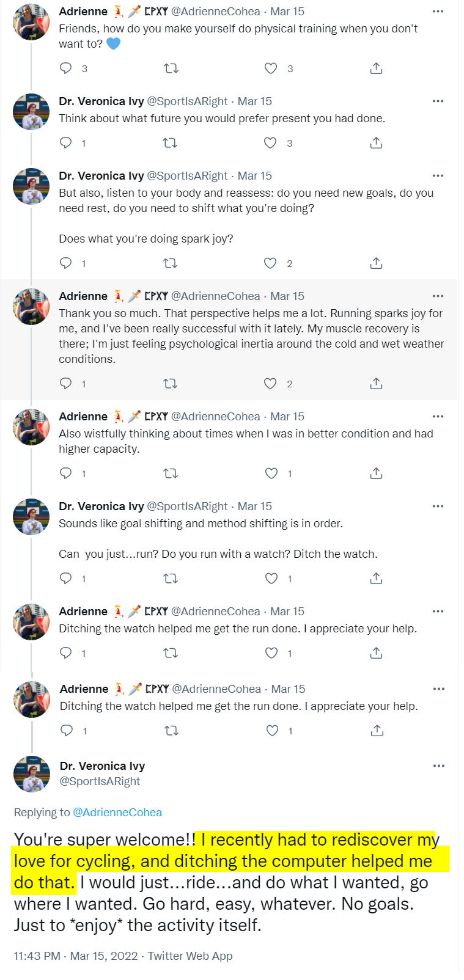The image size is (464, 980).
Task: Like the 'Ditch the watch' tweet
Action: pyautogui.click(x=271, y=578)
